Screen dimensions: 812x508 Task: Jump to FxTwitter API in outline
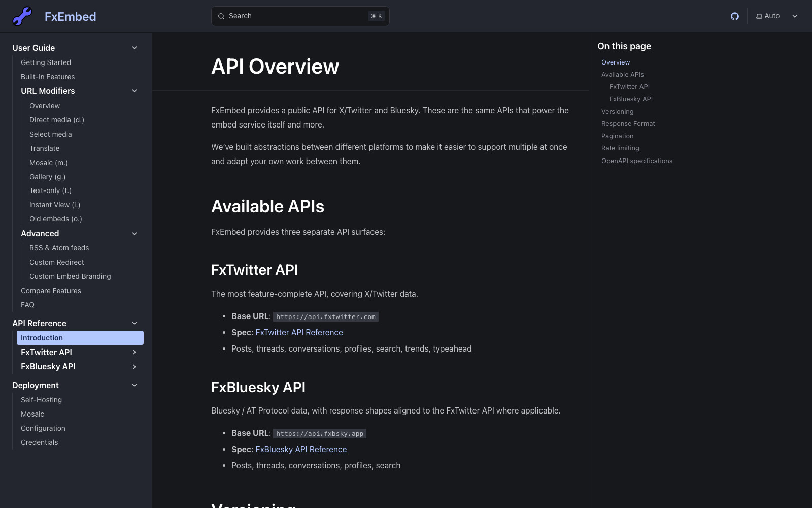(629, 86)
